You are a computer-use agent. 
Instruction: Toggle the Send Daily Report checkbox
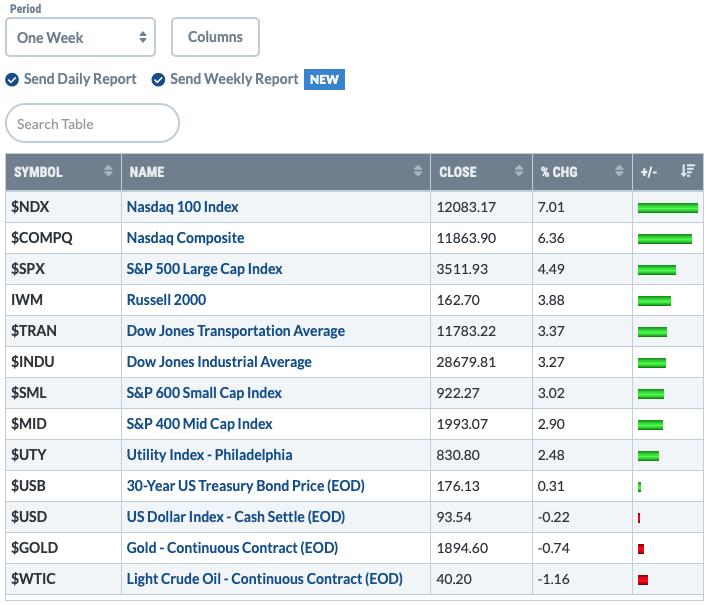coord(12,80)
